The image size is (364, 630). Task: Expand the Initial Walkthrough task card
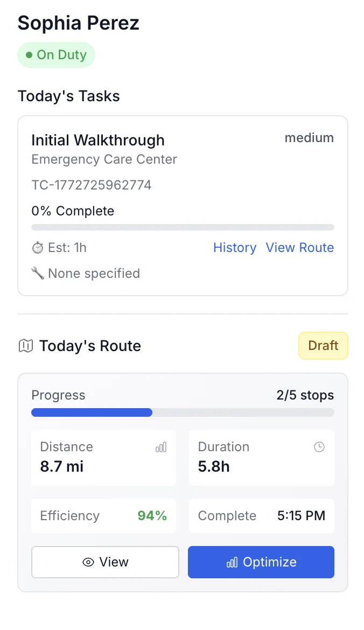[x=98, y=140]
